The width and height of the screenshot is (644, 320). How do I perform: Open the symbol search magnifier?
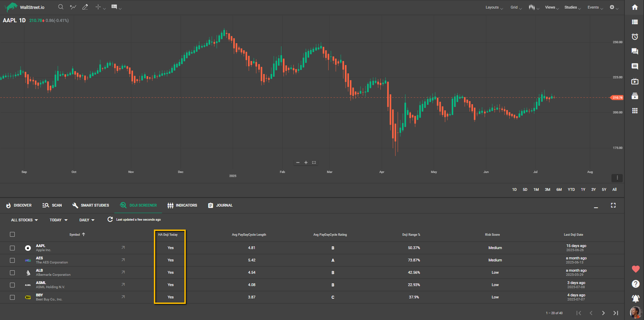pos(61,7)
